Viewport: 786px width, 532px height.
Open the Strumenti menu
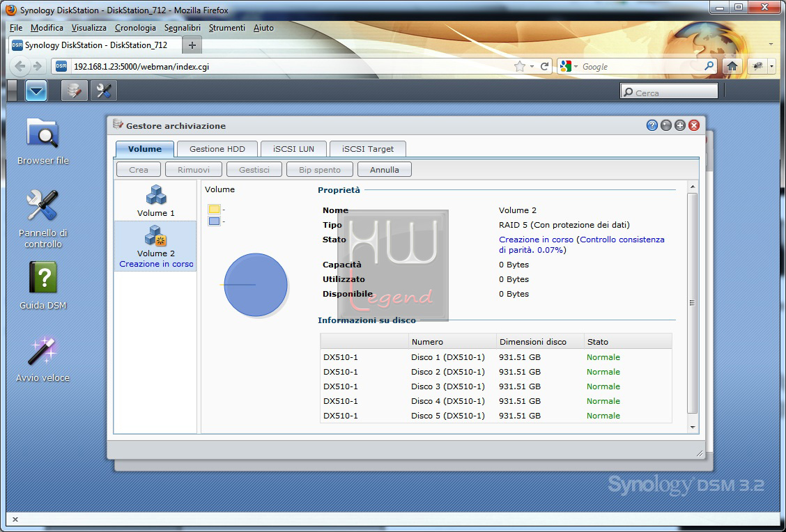(x=227, y=28)
